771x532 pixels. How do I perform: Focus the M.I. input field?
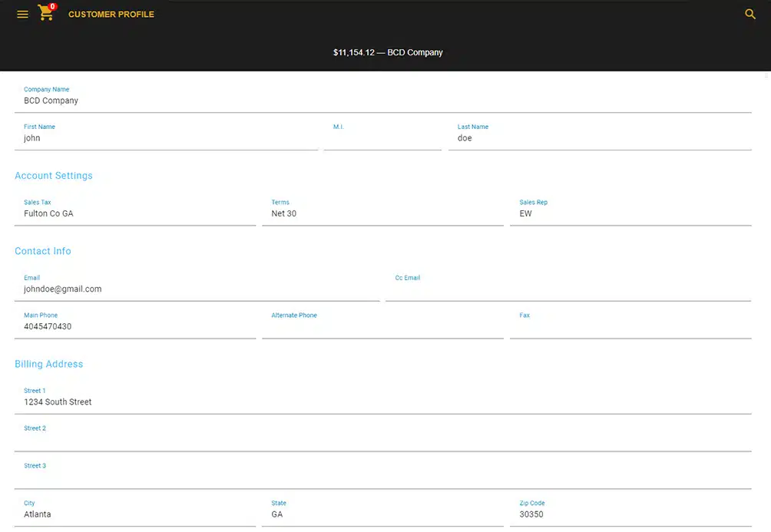382,138
